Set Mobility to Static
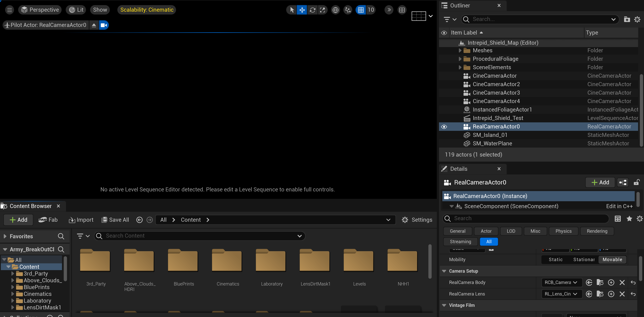Screen dimensions: 644x317 555,260
